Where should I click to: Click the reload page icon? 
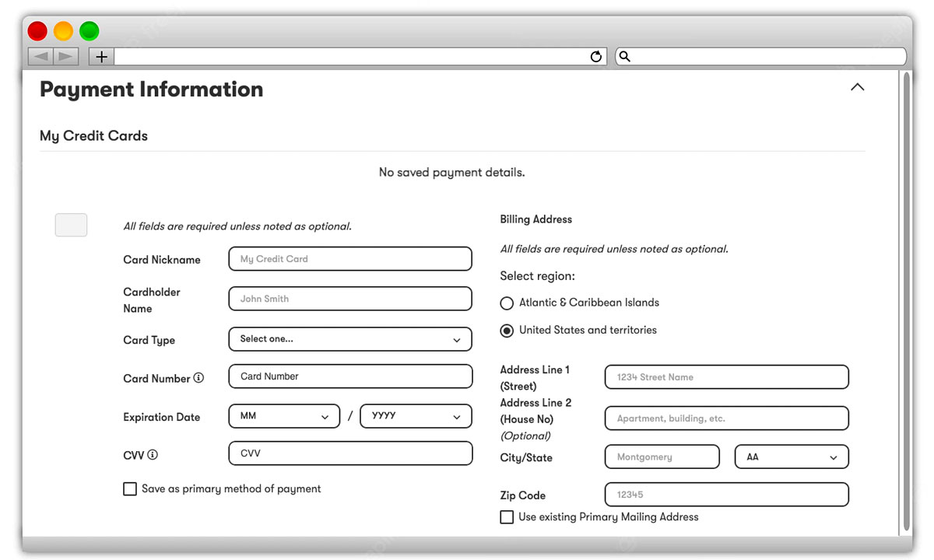[x=596, y=57]
